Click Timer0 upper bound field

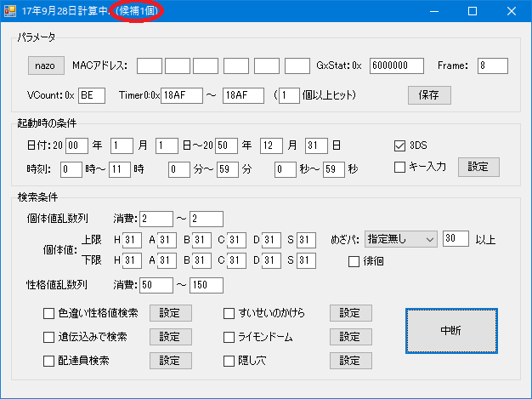[243, 95]
